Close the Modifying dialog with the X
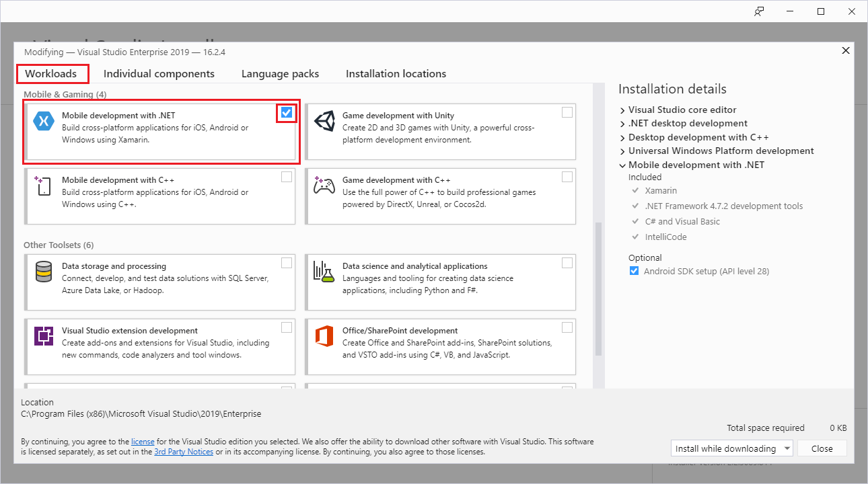This screenshot has height=484, width=868. click(846, 50)
